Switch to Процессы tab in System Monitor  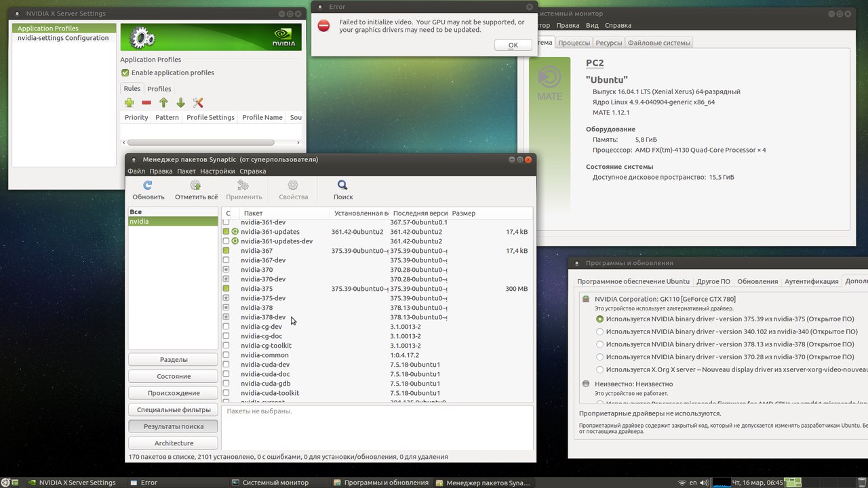coord(574,43)
